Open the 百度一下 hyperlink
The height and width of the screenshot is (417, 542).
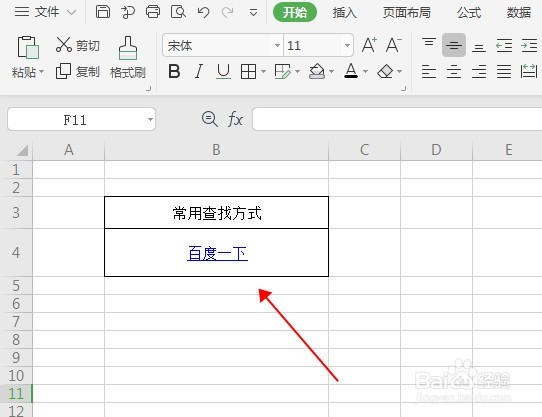click(217, 253)
